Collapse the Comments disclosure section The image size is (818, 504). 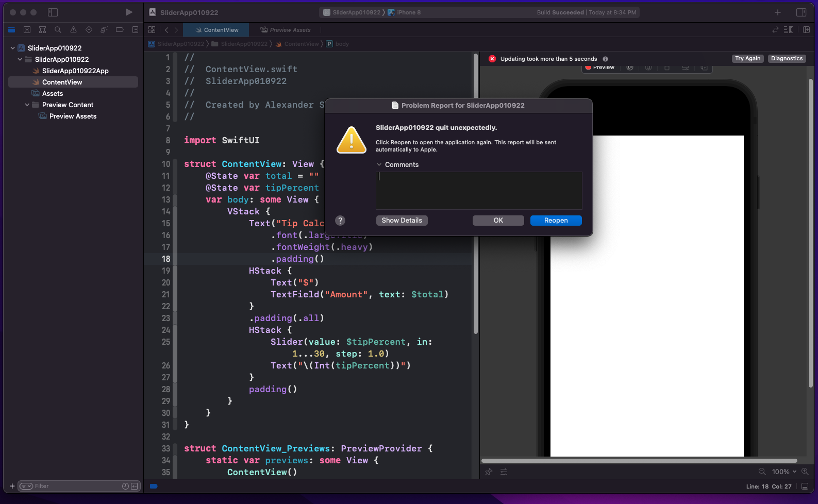(379, 165)
